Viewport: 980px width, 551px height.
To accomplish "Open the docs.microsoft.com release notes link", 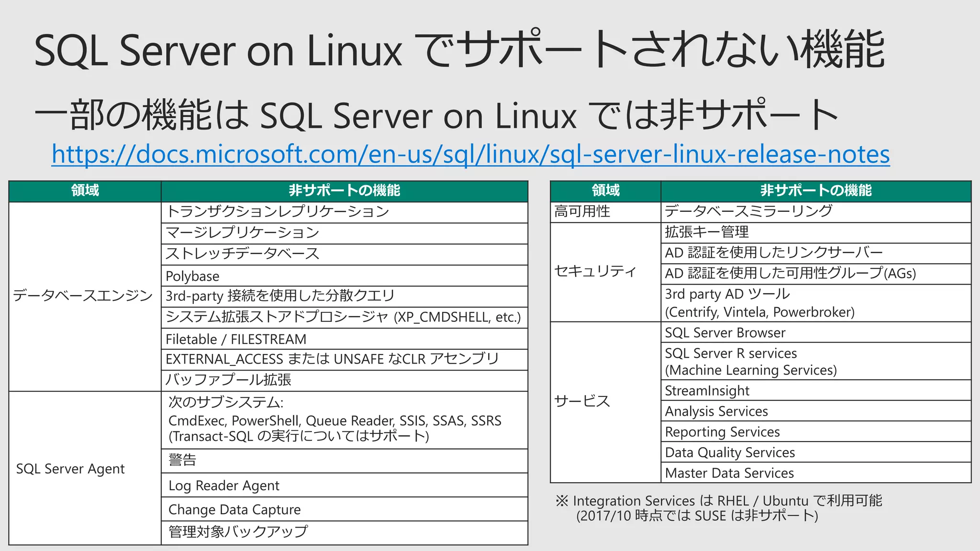I will pos(471,154).
